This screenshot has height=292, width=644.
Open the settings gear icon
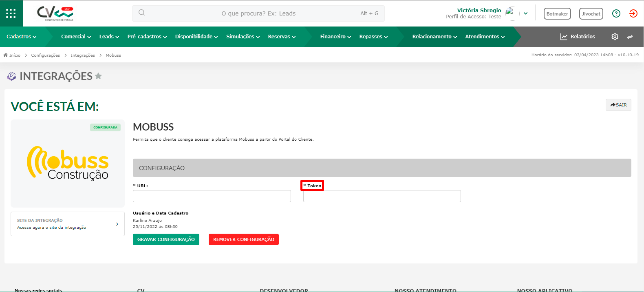click(x=615, y=37)
